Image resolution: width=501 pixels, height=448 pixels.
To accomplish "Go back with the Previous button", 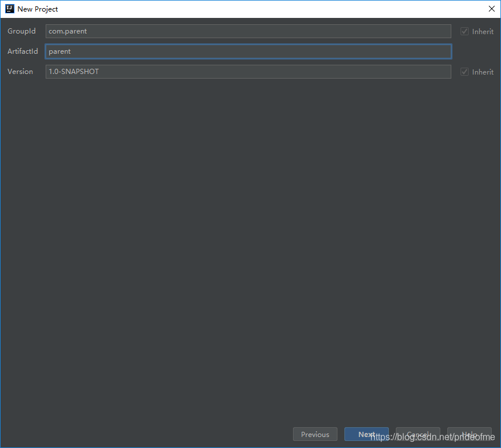I will [x=315, y=434].
